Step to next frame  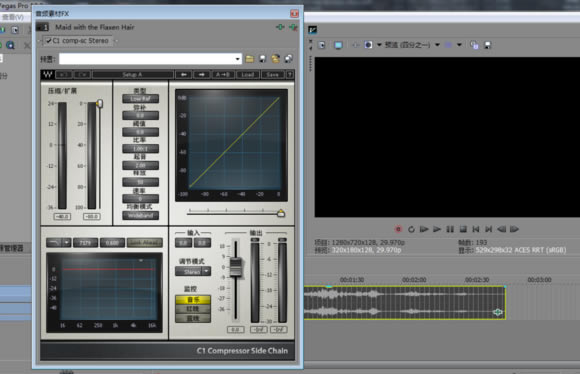(515, 229)
